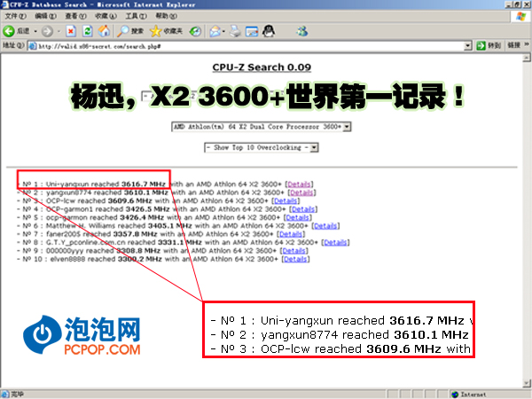This screenshot has height=399, width=532.
Task: Open Details link for Matthew H. Williams
Action: click(325, 225)
